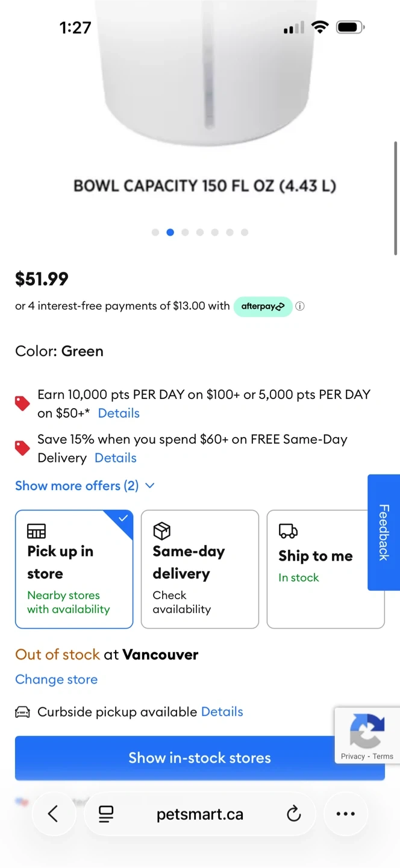The width and height of the screenshot is (400, 868).
Task: Open the Feedback side tab
Action: [384, 532]
